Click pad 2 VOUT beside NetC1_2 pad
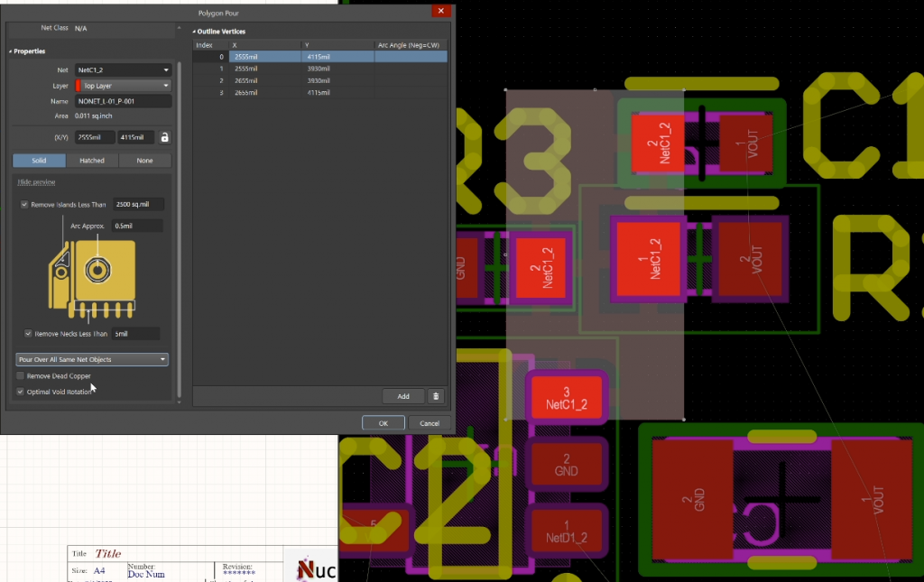Viewport: 924px width, 582px height. coord(750,259)
